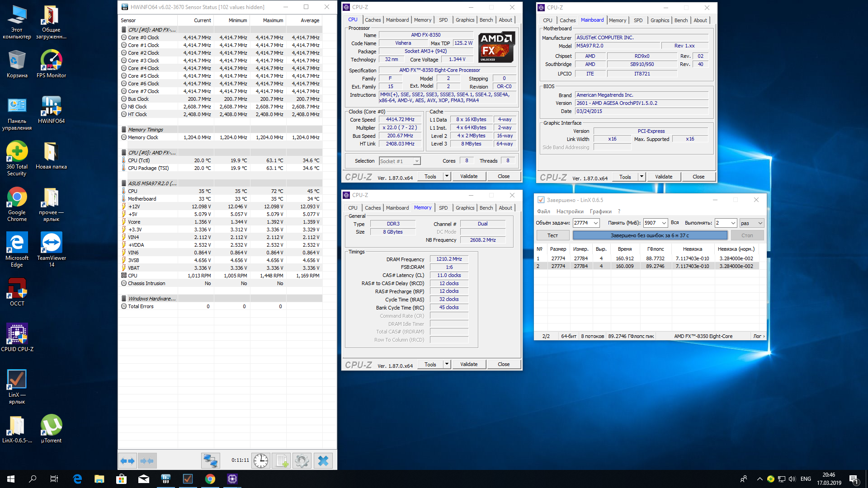The image size is (868, 488).
Task: Expand LinX memory 5907 MiB dropdown
Action: tap(664, 223)
